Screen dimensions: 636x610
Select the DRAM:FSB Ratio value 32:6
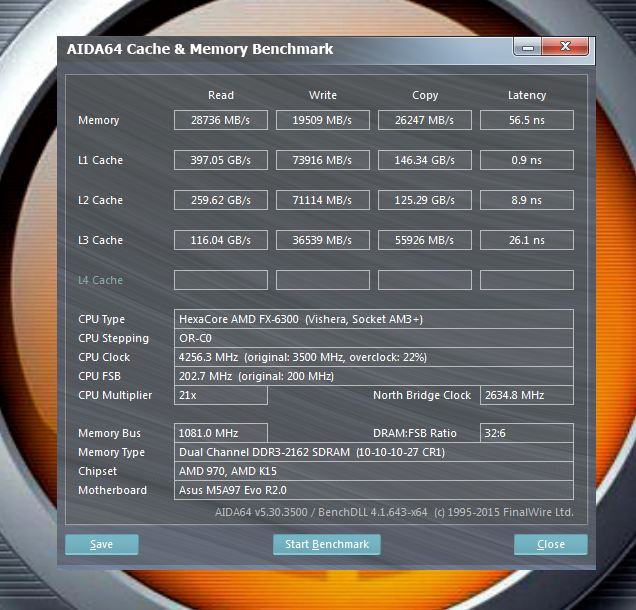[526, 433]
